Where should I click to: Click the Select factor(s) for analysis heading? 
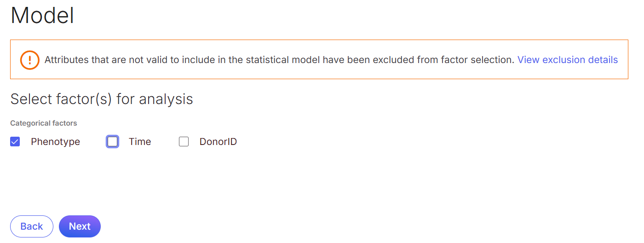(102, 99)
